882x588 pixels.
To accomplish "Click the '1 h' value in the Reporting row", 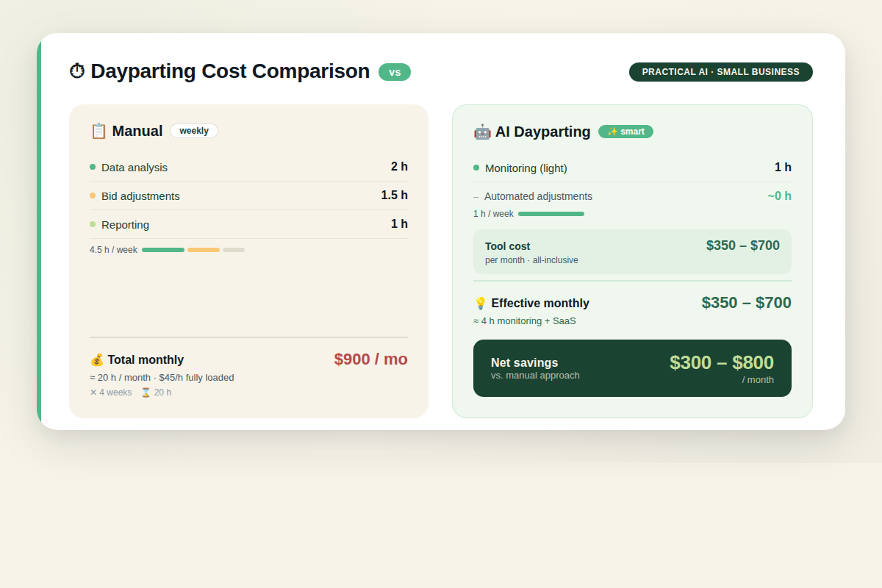I will [x=399, y=224].
